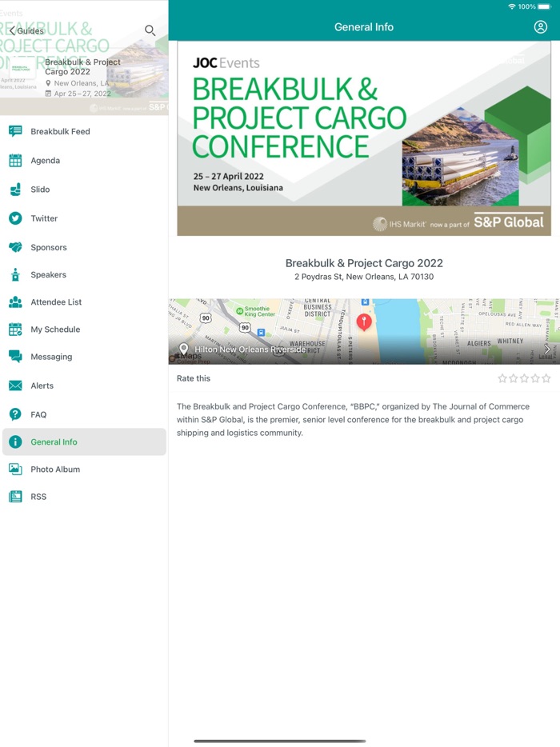The image size is (560, 747).
Task: Tap the map Legal link
Action: click(546, 357)
